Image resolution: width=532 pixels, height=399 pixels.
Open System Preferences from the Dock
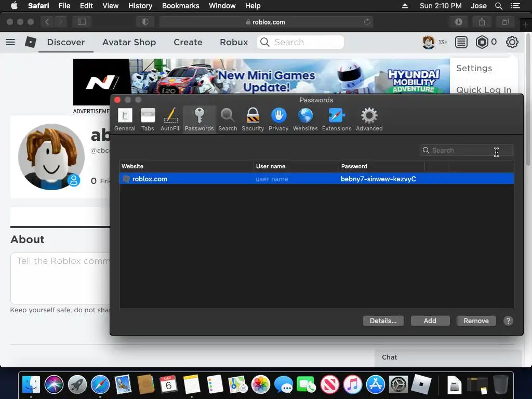[398, 385]
